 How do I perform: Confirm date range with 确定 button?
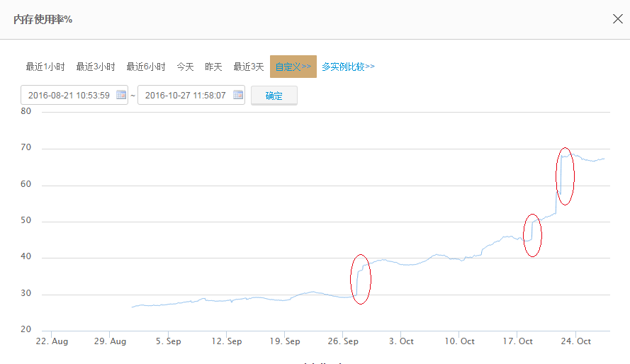[274, 96]
